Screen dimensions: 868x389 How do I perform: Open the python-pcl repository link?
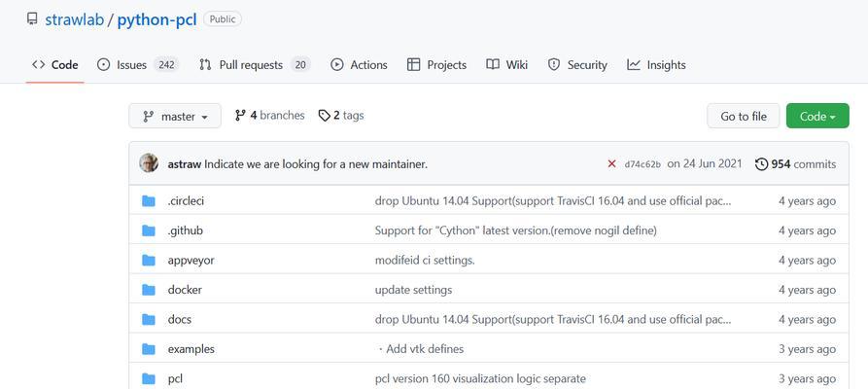(x=156, y=20)
